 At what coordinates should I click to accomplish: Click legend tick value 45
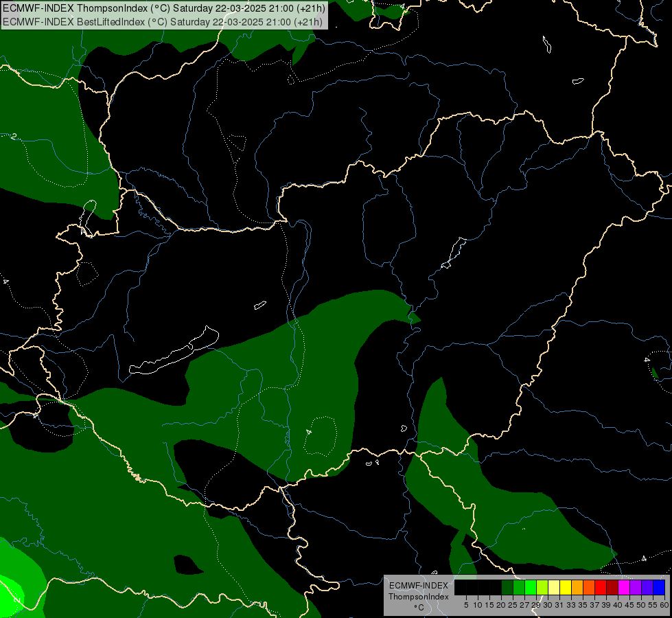coord(629,605)
